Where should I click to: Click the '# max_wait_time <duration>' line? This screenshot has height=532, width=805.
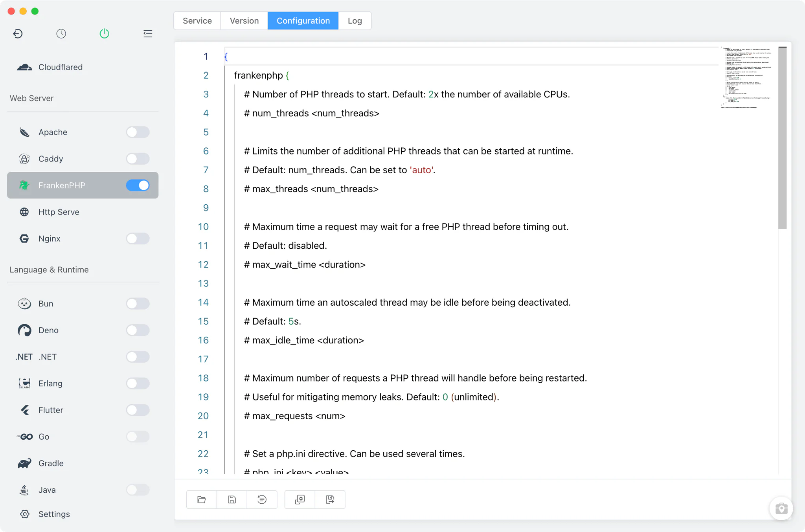[x=305, y=265]
